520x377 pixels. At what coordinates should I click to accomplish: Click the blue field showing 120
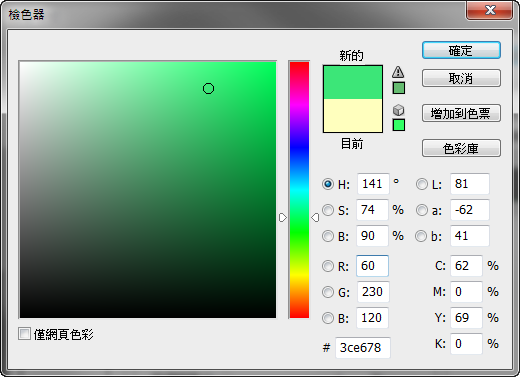(372, 318)
